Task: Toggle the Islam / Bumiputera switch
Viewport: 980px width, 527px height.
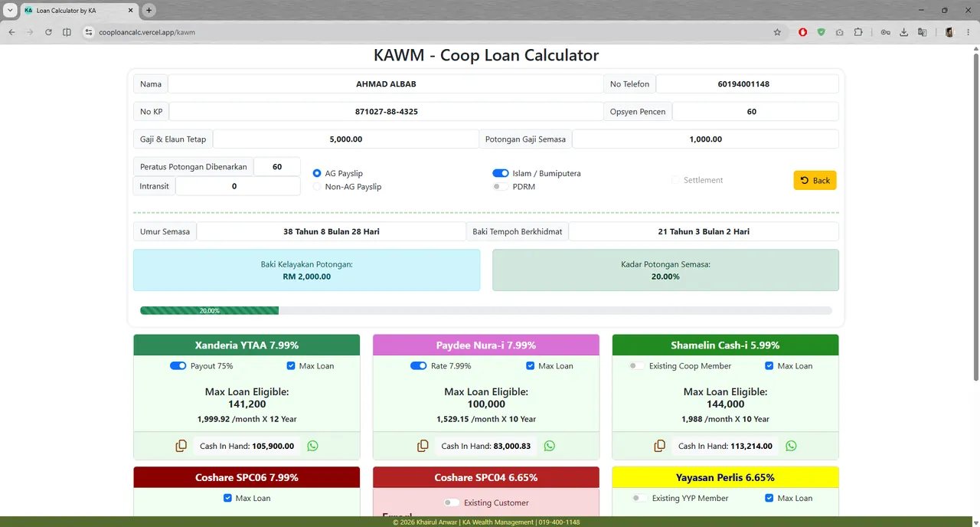Action: point(501,173)
